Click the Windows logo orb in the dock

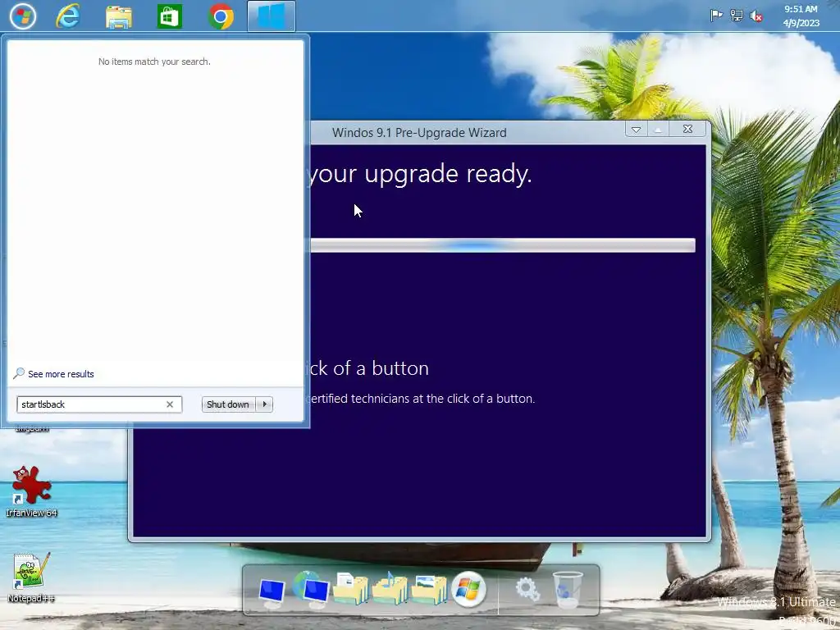tap(468, 589)
